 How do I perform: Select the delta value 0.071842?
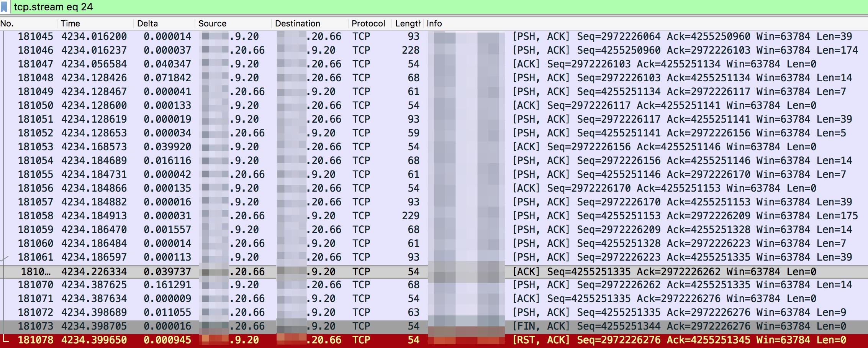pyautogui.click(x=167, y=78)
